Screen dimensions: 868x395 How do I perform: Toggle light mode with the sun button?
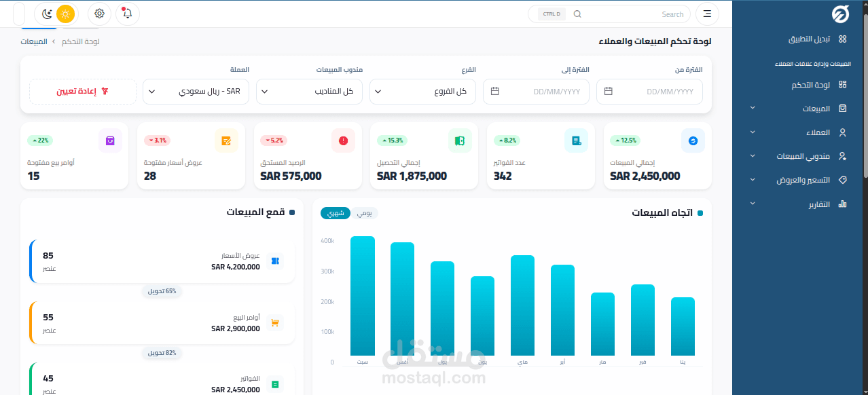pos(65,14)
